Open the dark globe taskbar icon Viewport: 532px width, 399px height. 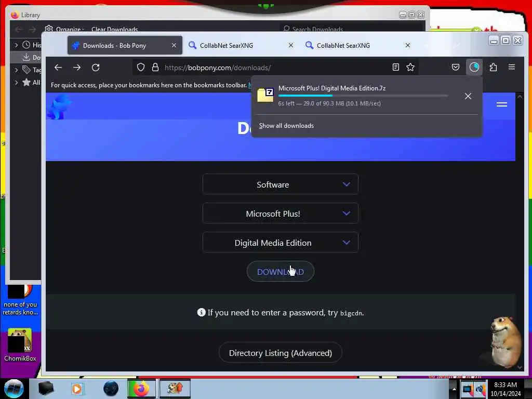(x=111, y=389)
